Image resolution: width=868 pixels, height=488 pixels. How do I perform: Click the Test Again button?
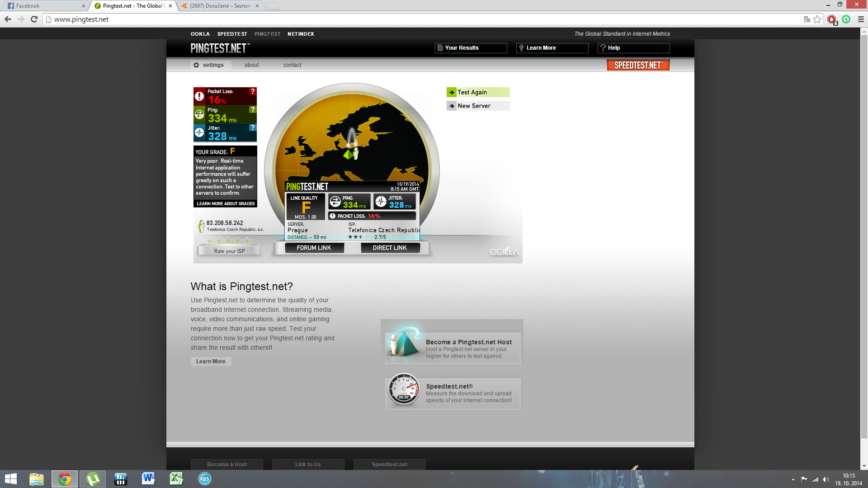[478, 92]
